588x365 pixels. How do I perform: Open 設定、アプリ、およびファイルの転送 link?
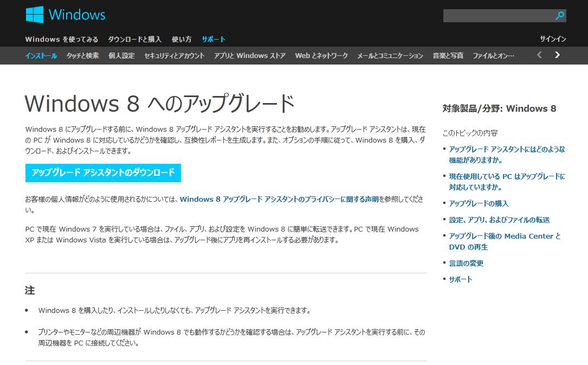[499, 220]
